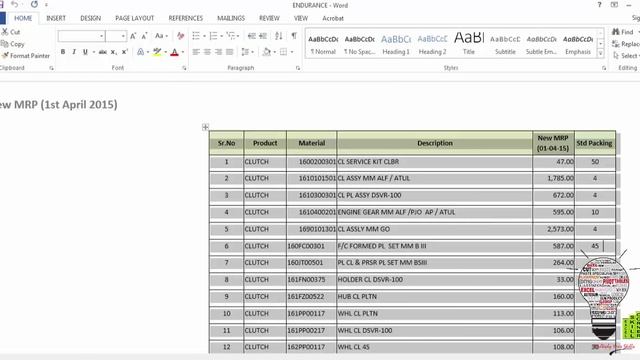Open the REVIEW tab

point(269,18)
